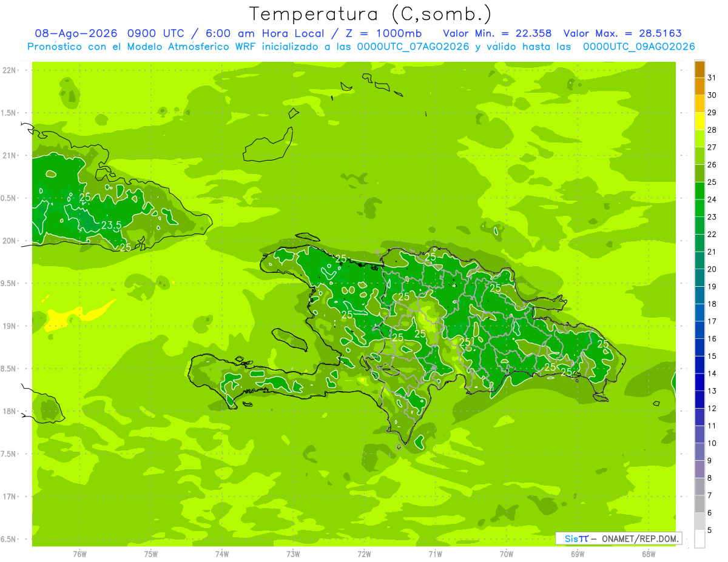
Task: Click the "28" value on the color scale
Action: click(x=712, y=130)
